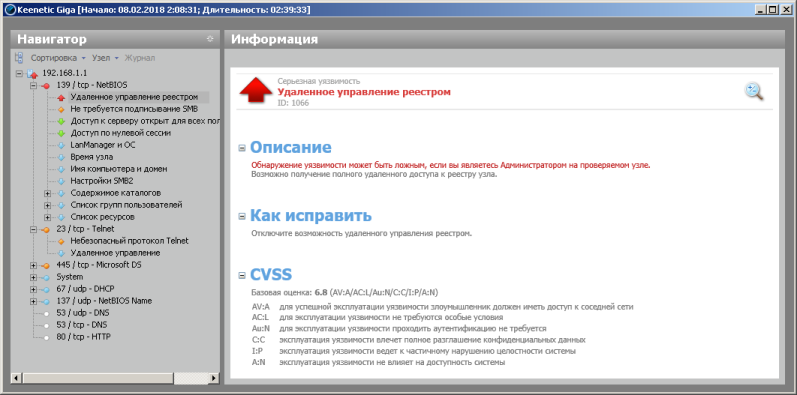The image size is (797, 395).
Task: Click the Keenetic Giga title bar app icon
Action: [10, 9]
